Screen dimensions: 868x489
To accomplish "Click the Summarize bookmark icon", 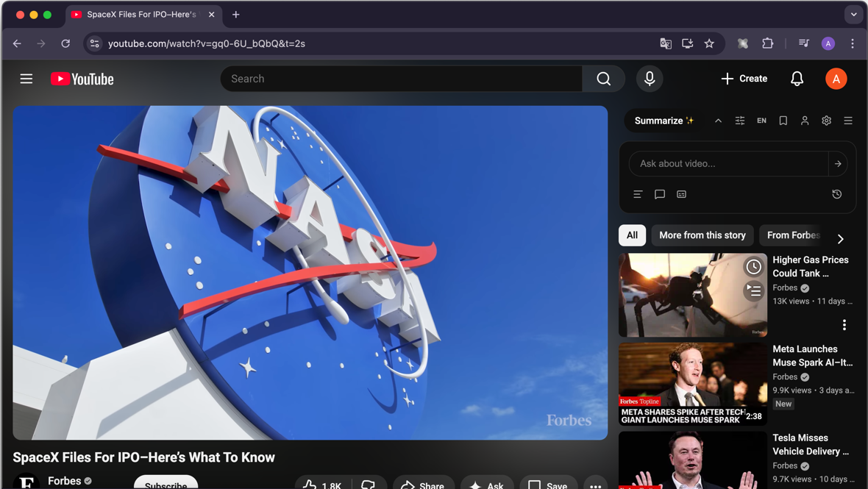I will (783, 121).
